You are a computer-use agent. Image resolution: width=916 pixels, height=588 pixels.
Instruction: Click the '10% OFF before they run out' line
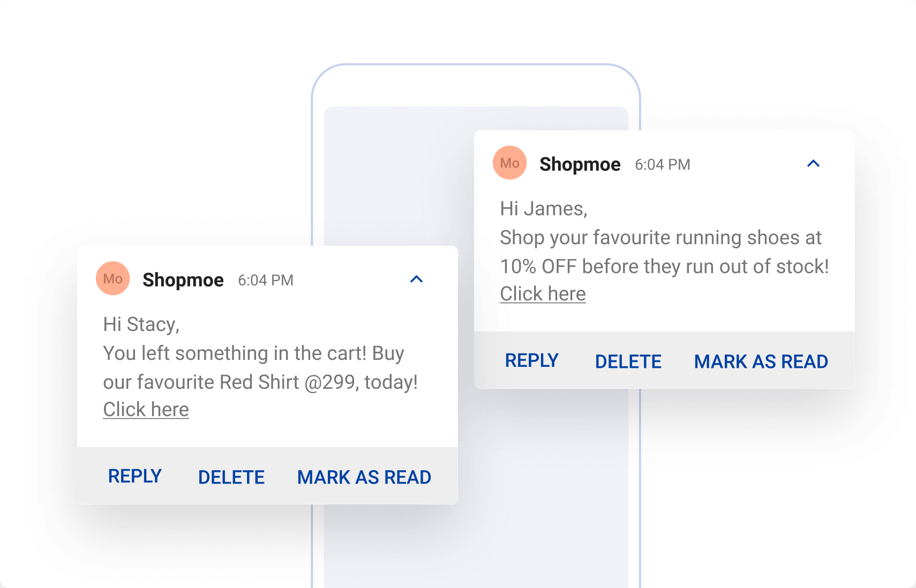tap(664, 267)
